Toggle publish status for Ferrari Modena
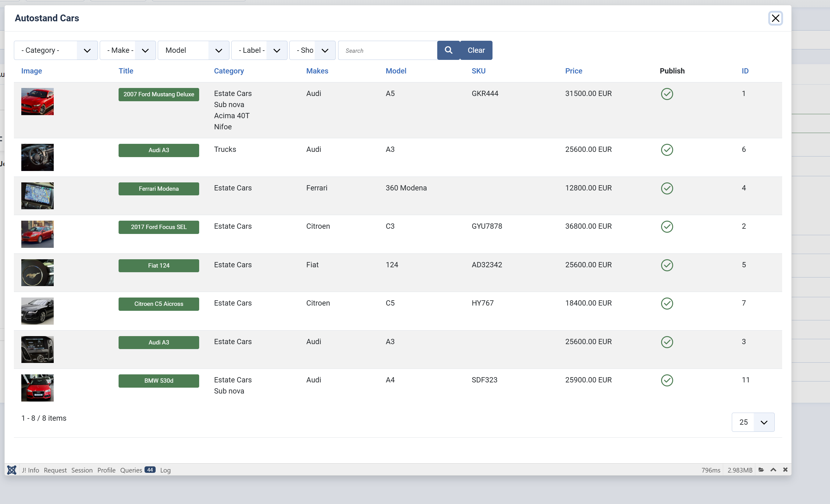This screenshot has width=830, height=504. click(667, 189)
